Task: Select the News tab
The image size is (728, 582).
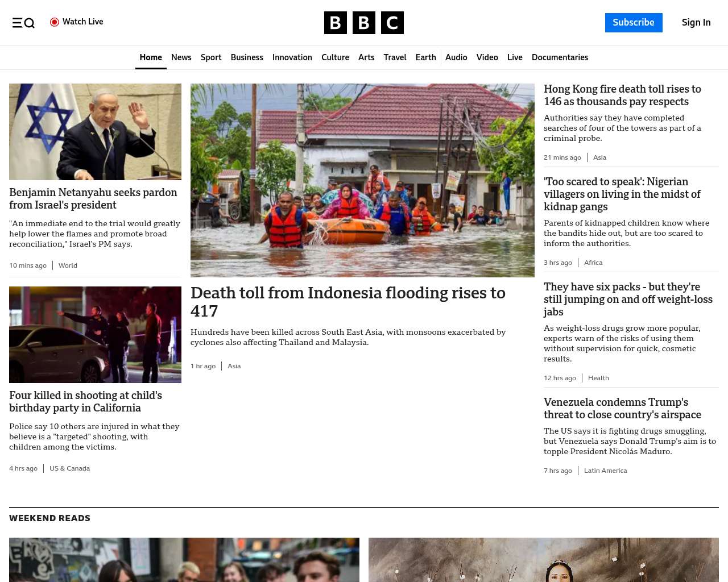Action: [181, 57]
